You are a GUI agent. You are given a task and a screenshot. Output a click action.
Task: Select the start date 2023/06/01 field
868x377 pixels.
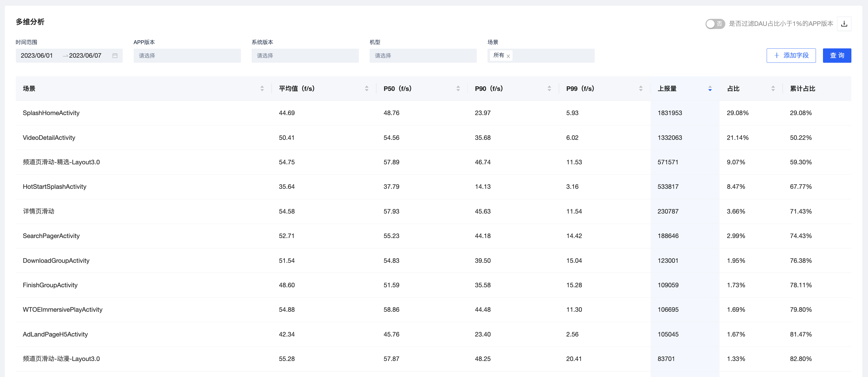pos(37,56)
